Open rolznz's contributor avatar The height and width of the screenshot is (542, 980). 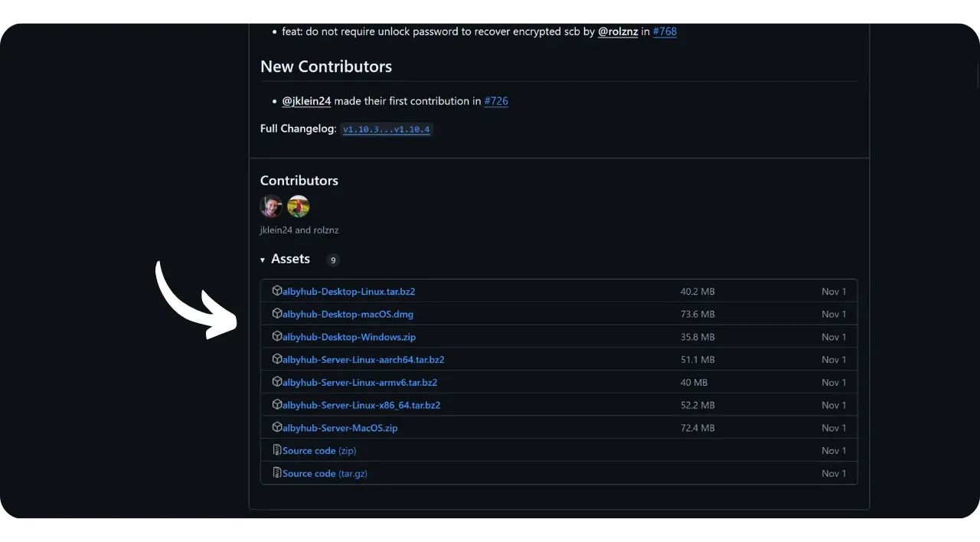(299, 206)
